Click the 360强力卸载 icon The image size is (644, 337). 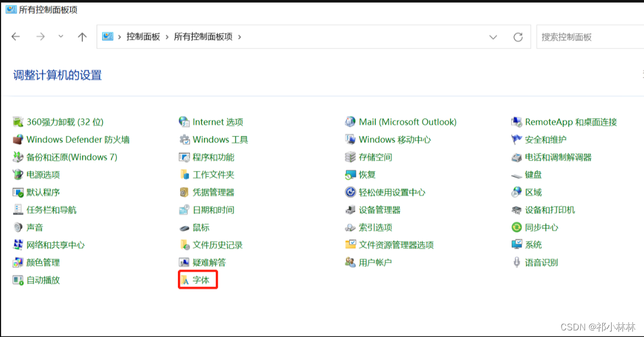(18, 122)
